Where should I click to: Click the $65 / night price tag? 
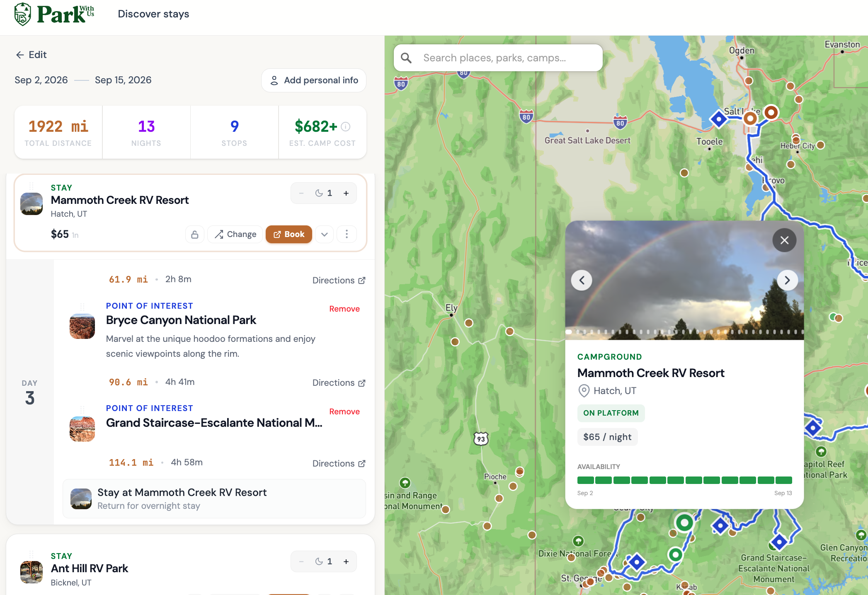click(x=607, y=437)
